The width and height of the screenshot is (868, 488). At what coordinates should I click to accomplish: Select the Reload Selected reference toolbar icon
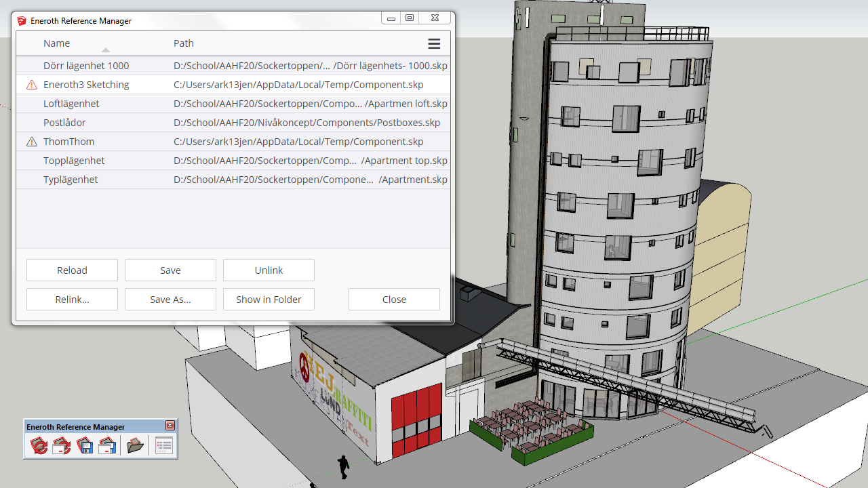(x=60, y=445)
